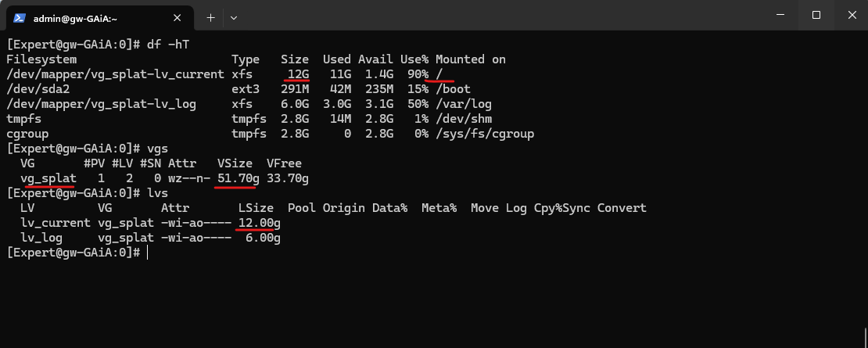Close the terminal window
Image resolution: width=868 pixels, height=348 pixels.
(x=852, y=16)
